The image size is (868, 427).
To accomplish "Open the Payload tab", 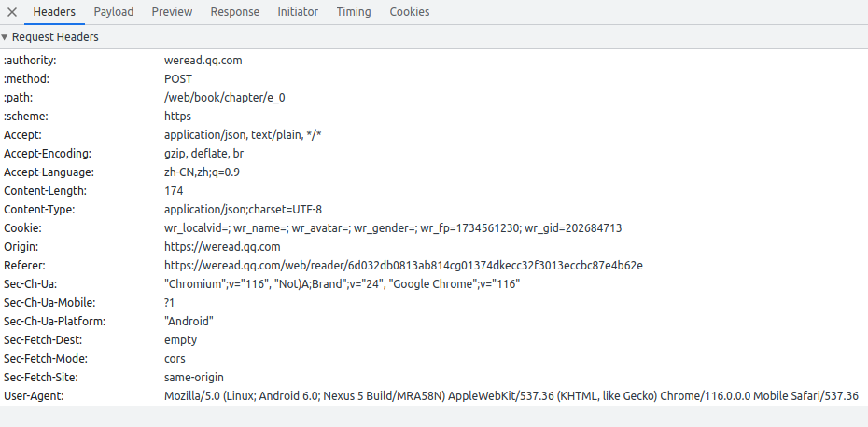I will [x=114, y=12].
